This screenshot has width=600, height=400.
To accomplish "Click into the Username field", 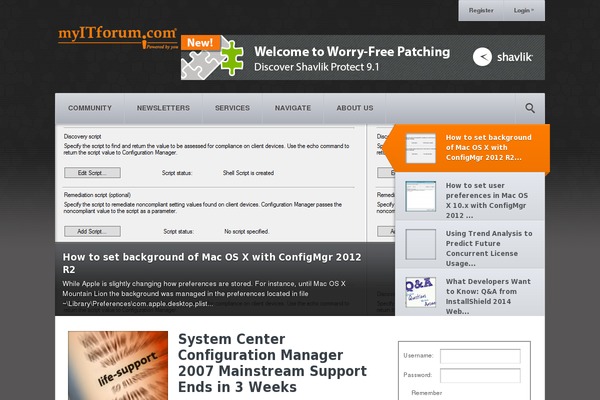I will click(x=479, y=356).
